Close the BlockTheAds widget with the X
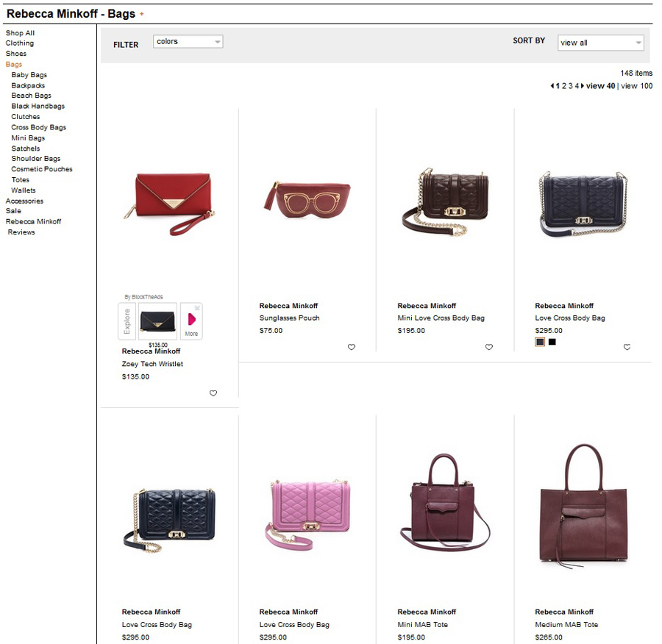The image size is (662, 644). coord(197,308)
